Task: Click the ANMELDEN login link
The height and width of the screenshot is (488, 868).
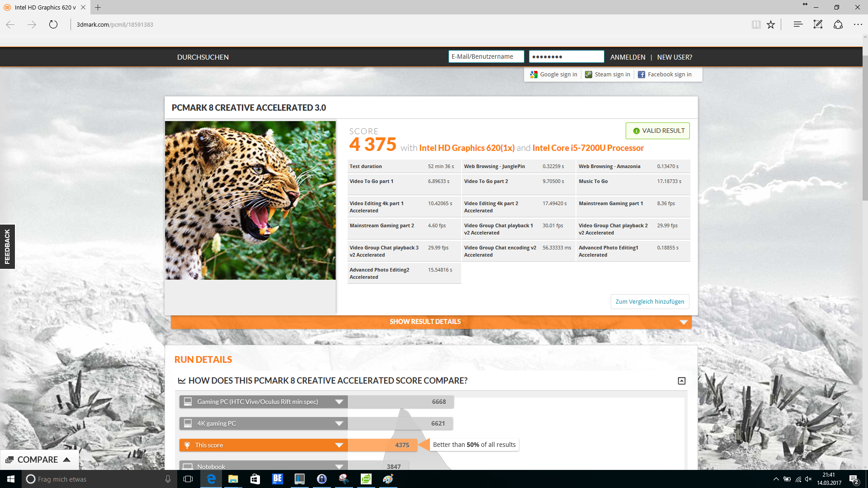Action: (x=627, y=57)
